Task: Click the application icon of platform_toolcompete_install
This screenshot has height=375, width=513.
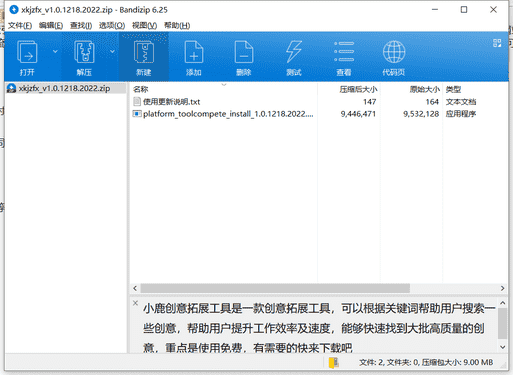Action: (x=137, y=114)
